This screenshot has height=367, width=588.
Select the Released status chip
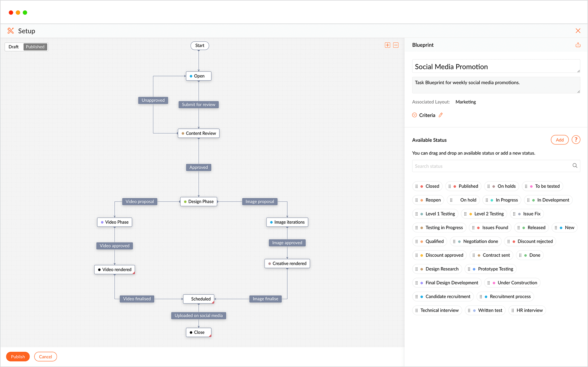[531, 227]
